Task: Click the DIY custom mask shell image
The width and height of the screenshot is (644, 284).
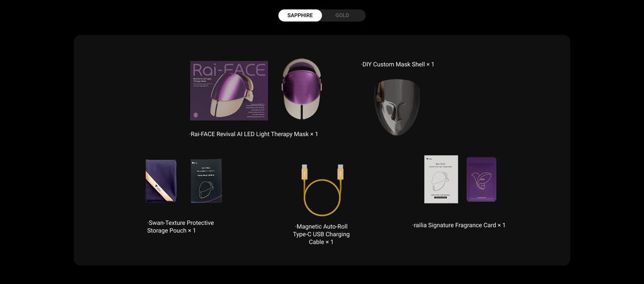Action: [x=397, y=107]
